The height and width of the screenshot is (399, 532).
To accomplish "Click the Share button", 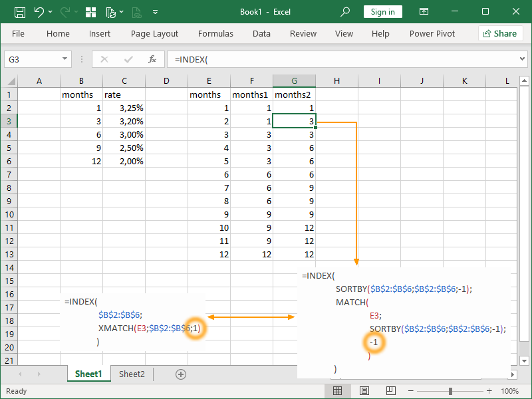I will [500, 33].
